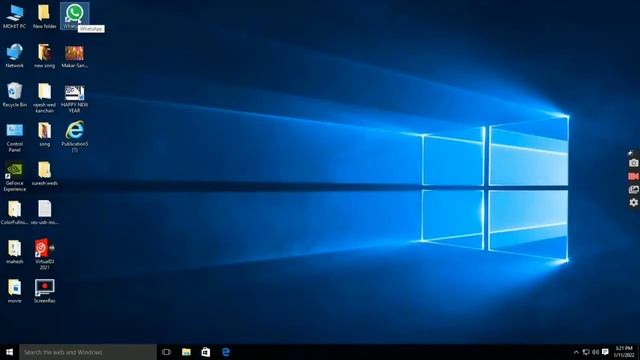Take a screenshot with ScreenRec camera button
The image size is (640, 360).
(633, 163)
